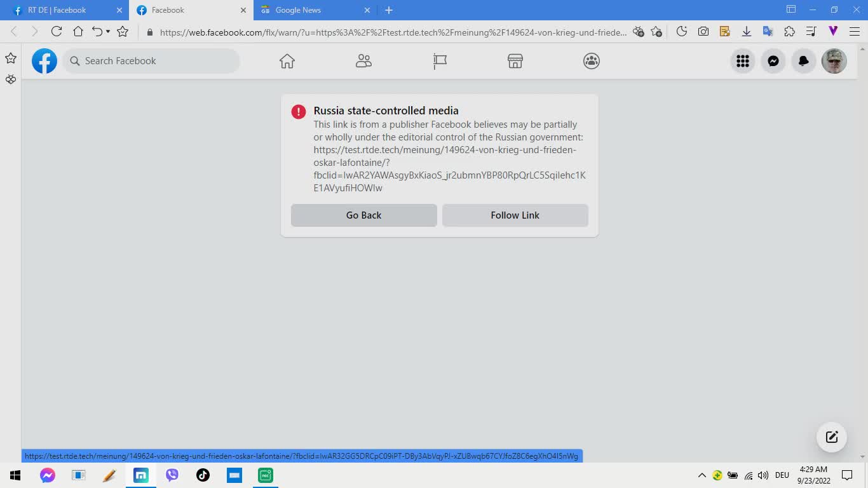The width and height of the screenshot is (868, 488).
Task: Click the address bar URL
Action: 393,32
